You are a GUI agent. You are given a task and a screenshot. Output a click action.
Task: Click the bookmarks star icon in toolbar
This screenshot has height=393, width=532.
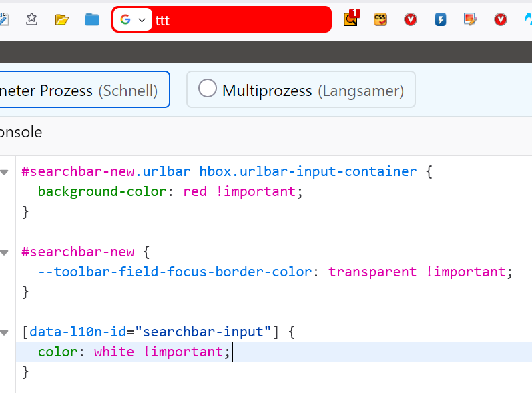tap(31, 19)
